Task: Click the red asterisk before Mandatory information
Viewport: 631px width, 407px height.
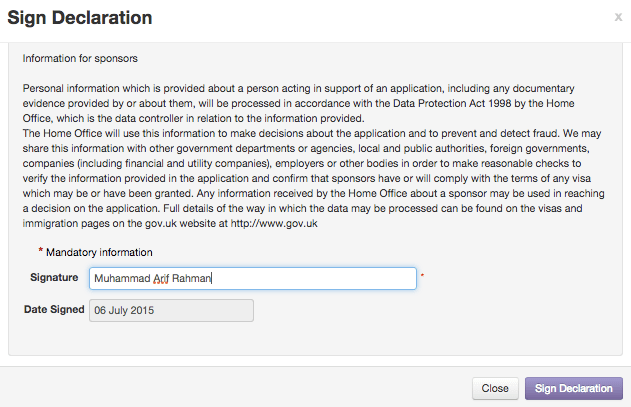Action: pyautogui.click(x=41, y=251)
